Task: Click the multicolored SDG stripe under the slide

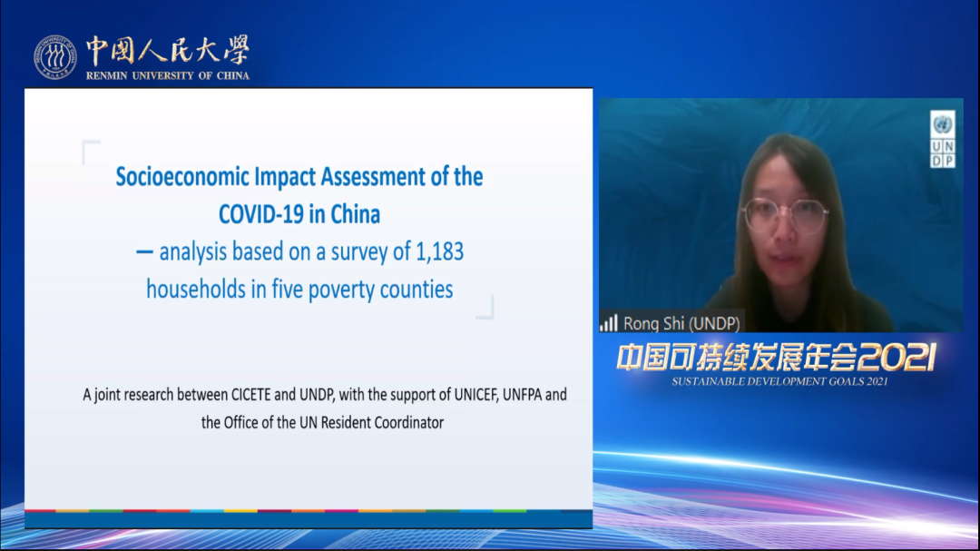Action: click(x=308, y=511)
